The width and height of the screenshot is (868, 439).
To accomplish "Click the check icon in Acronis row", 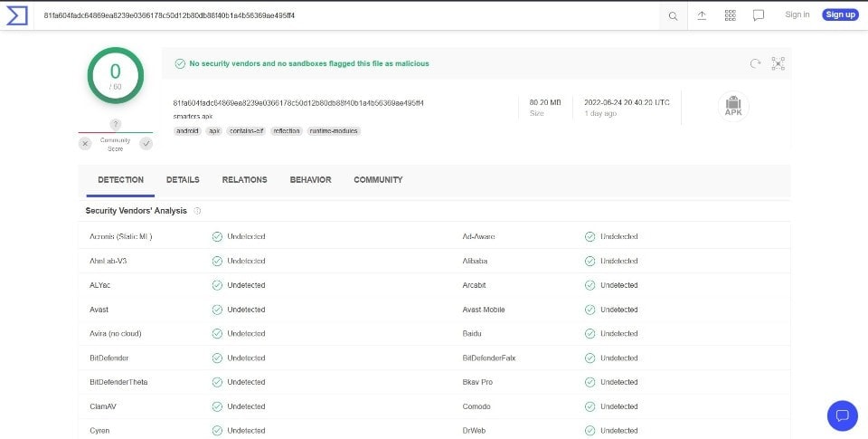I will coord(217,236).
